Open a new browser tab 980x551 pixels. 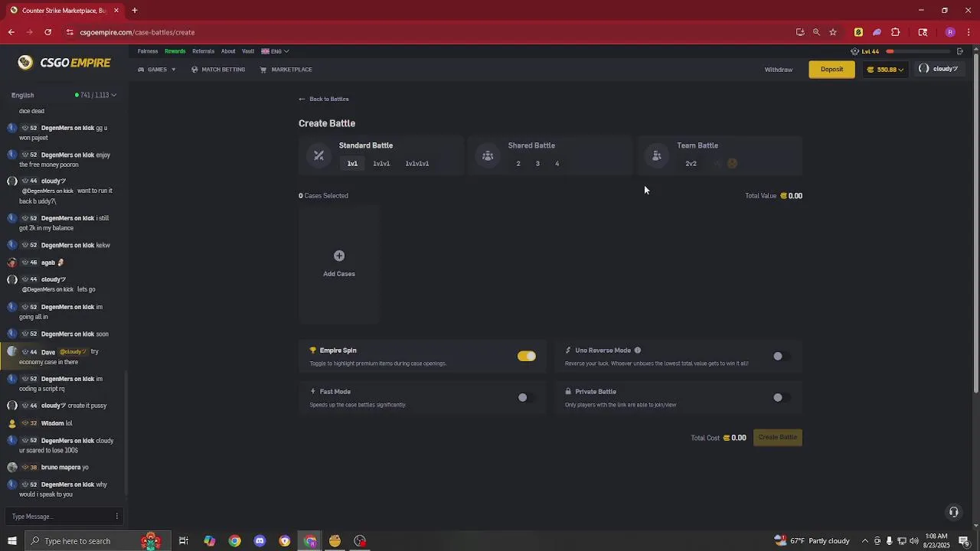click(x=134, y=10)
